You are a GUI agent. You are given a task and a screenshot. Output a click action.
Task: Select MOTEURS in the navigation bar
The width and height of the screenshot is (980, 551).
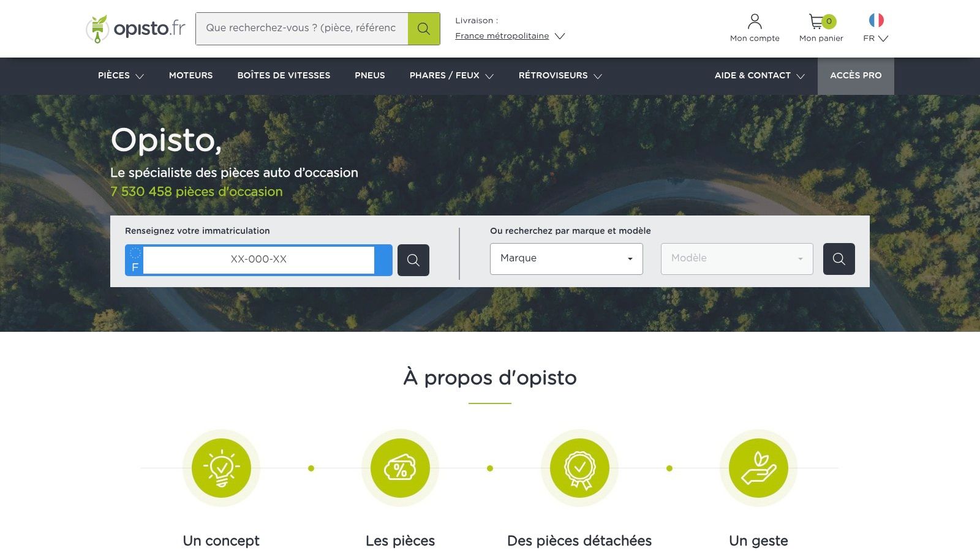coord(190,75)
